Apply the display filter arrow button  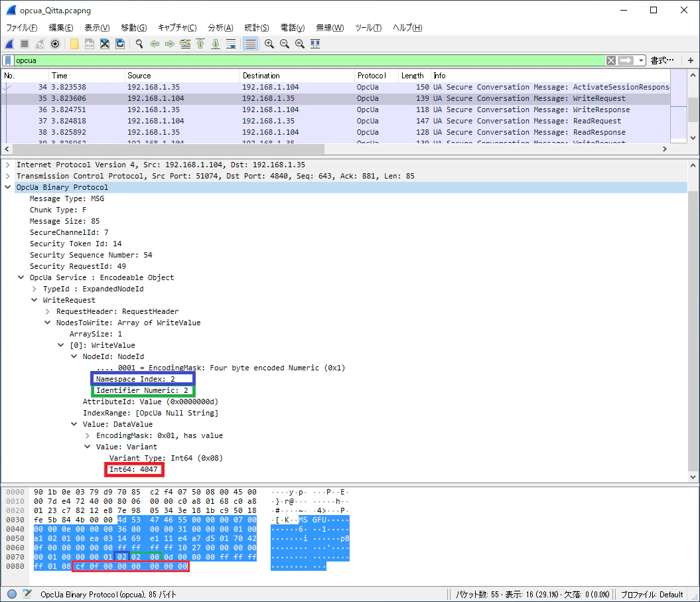626,60
